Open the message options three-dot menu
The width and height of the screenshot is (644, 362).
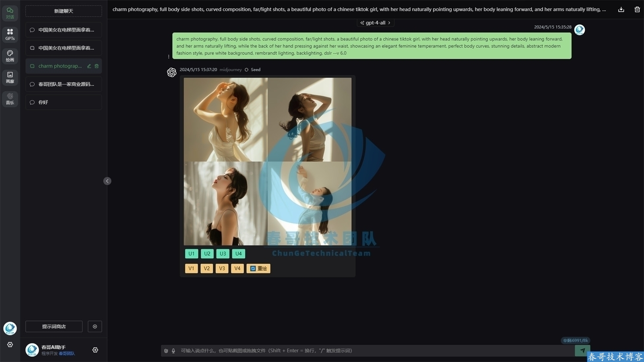tap(169, 57)
